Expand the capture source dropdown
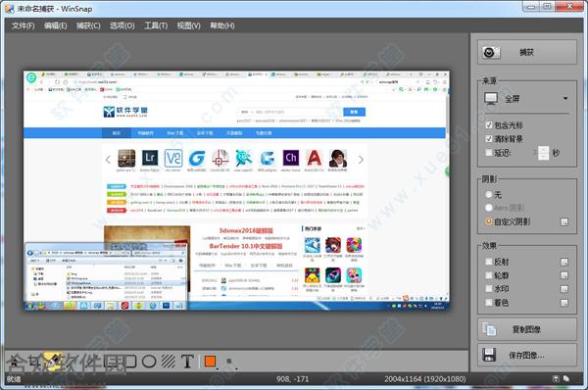This screenshot has width=588, height=390. [x=526, y=99]
